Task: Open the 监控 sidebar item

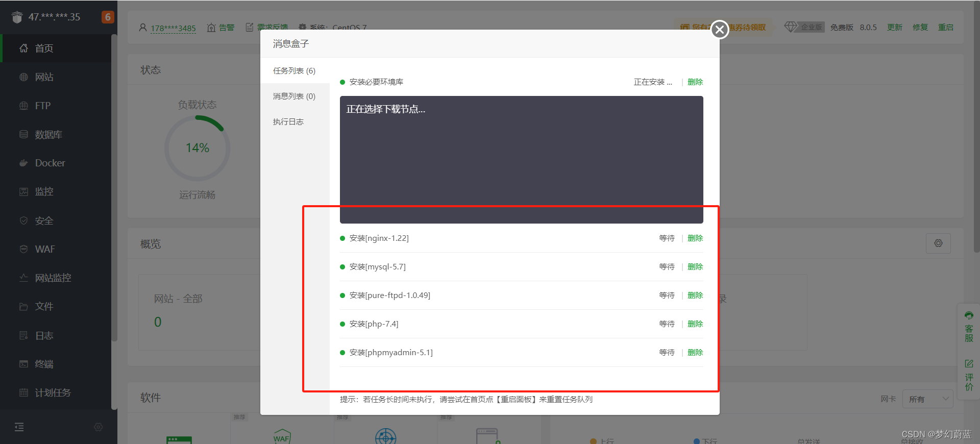Action: point(55,191)
